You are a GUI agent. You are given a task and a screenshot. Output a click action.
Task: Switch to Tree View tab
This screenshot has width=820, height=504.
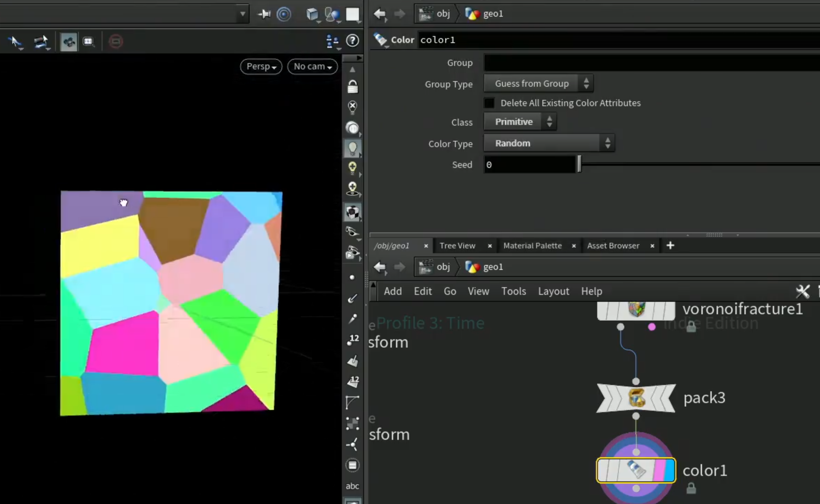pyautogui.click(x=457, y=246)
